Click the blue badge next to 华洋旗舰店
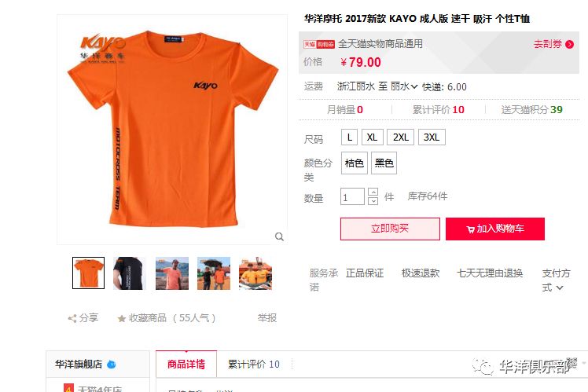Viewport: 588px width, 392px height. pos(112,365)
